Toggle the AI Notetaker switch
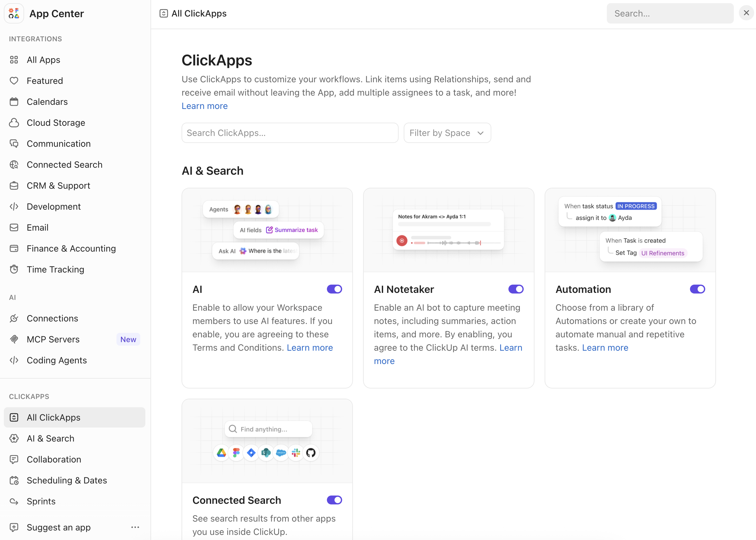 tap(516, 289)
